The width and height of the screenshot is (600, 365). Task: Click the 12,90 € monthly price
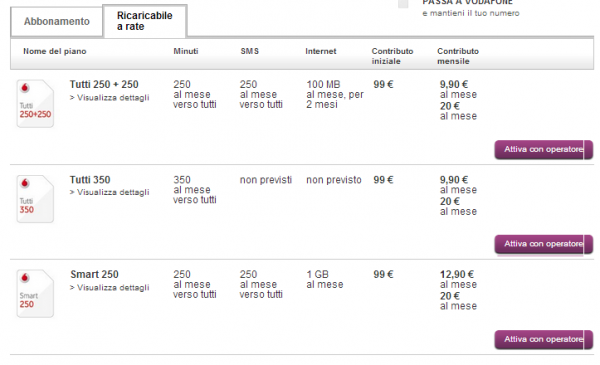coord(457,274)
